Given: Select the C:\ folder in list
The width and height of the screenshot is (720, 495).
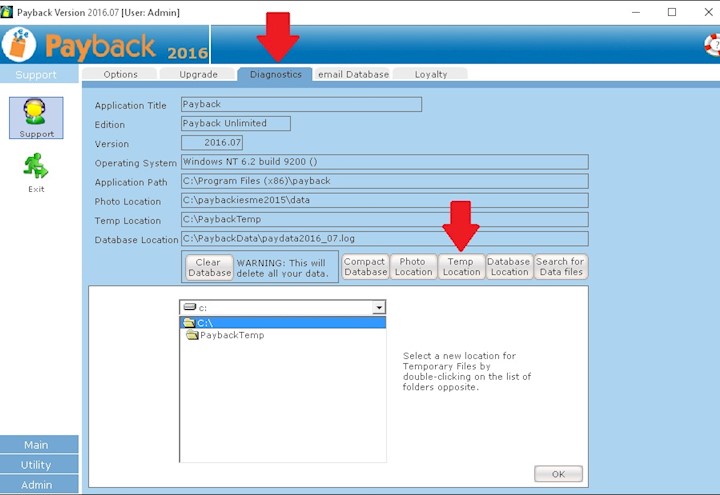Looking at the screenshot, I should [203, 323].
